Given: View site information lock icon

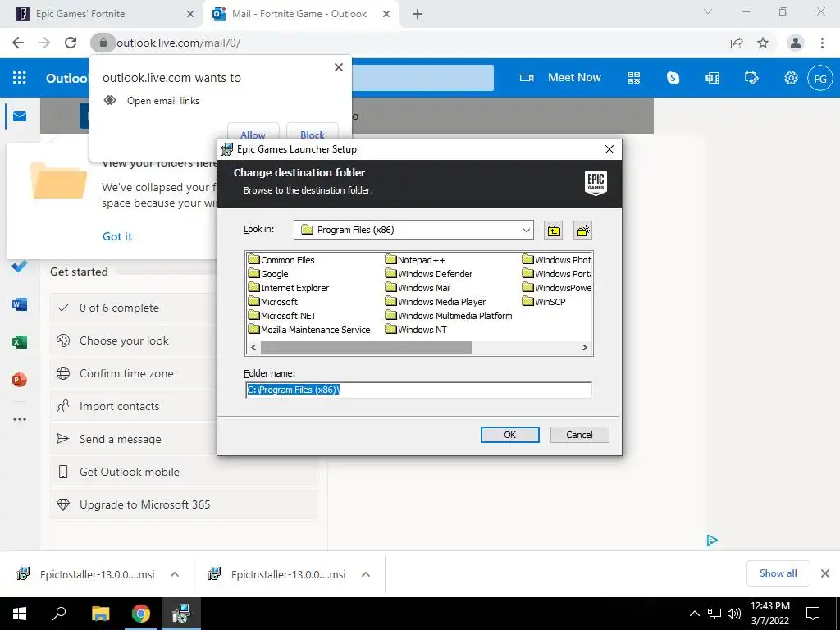Looking at the screenshot, I should pos(103,43).
